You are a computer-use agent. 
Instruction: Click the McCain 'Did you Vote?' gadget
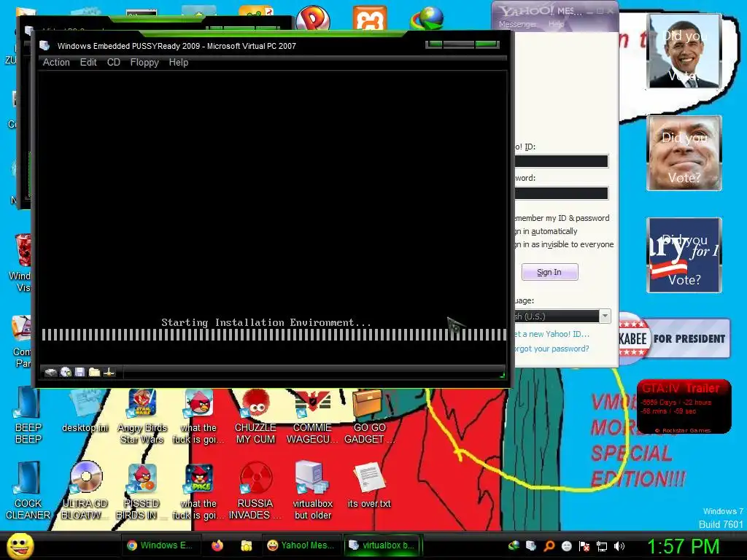(684, 153)
